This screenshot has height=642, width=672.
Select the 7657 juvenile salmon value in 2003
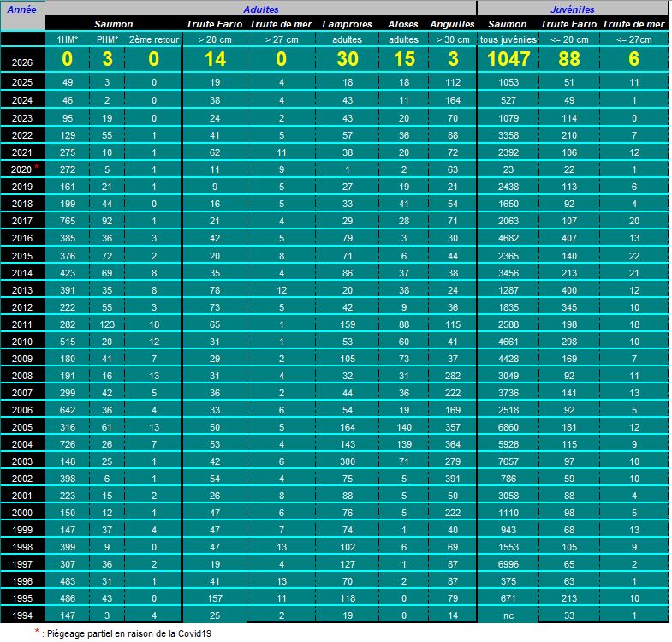508,461
